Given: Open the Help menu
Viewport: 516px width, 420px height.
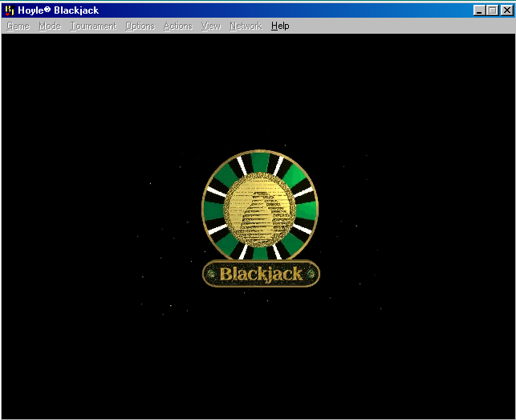Looking at the screenshot, I should 280,26.
